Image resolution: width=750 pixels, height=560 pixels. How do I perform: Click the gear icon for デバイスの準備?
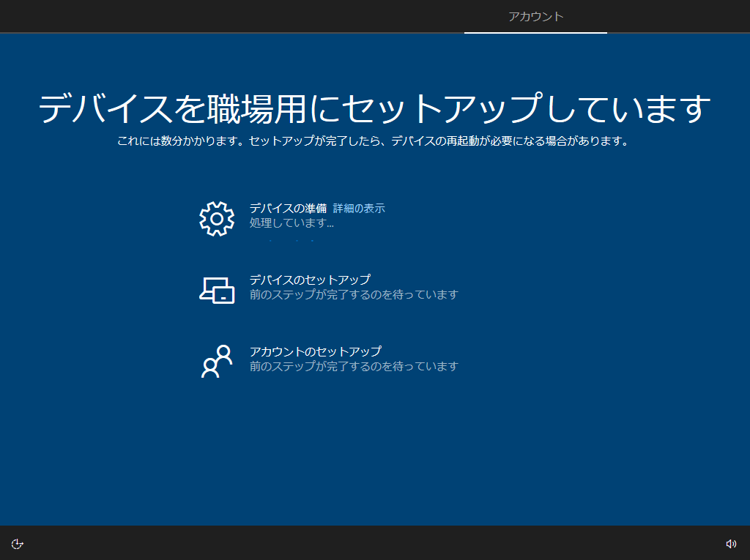[217, 219]
